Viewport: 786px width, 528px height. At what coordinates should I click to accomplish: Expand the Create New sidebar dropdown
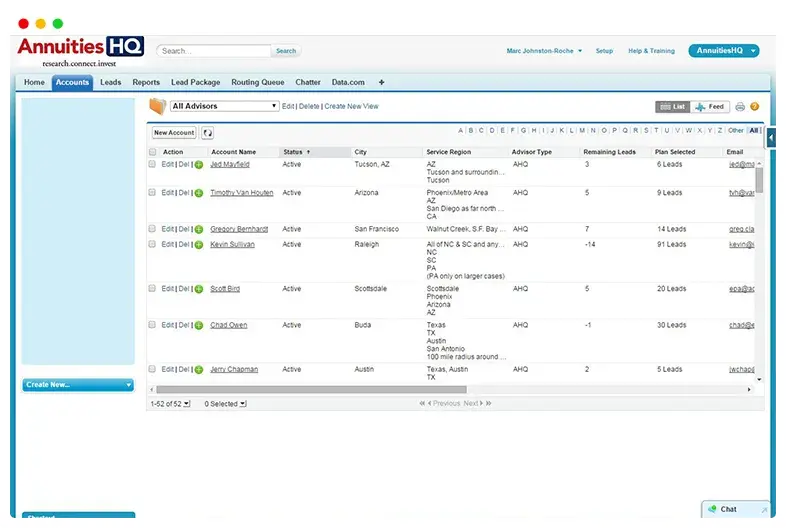pos(78,385)
